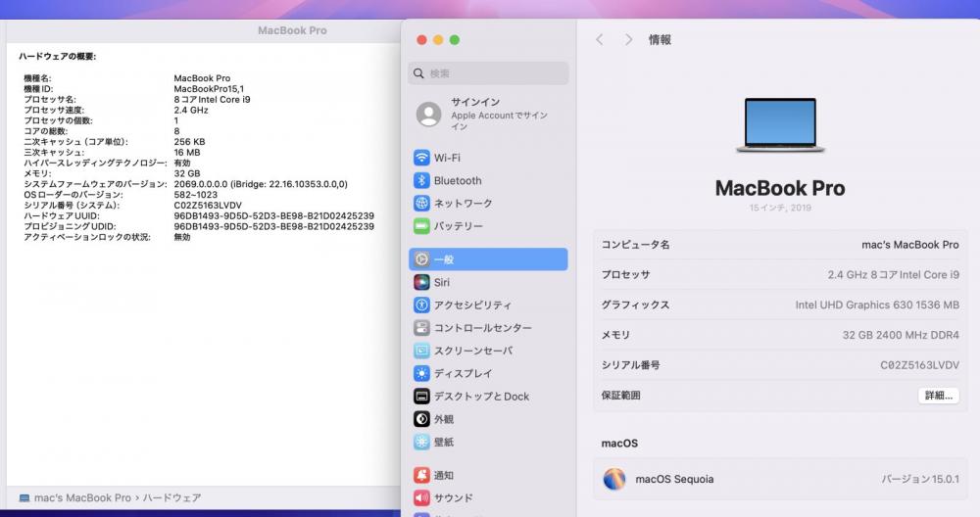This screenshot has height=517, width=980.
Task: Click the 詳細... warranty button
Action: click(939, 396)
